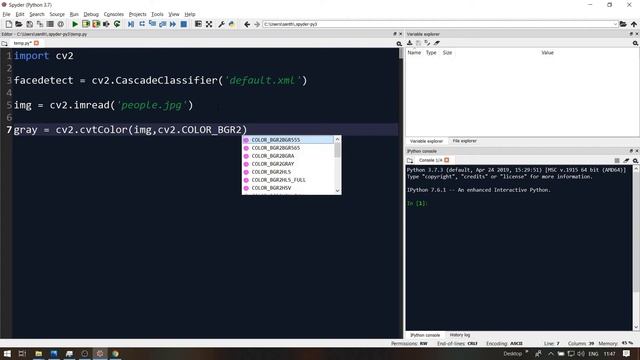This screenshot has width=640, height=360.
Task: Choose COLOR_BGR2HLS autocomplete suggestion
Action: (x=288, y=172)
